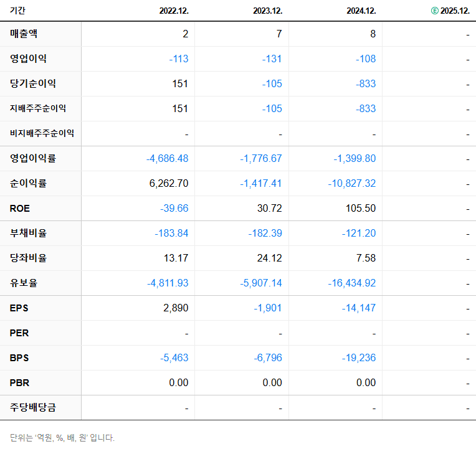Screen dimensions: 476x449
Task: Click operating margin value -4,686.48
Action: 167,158
